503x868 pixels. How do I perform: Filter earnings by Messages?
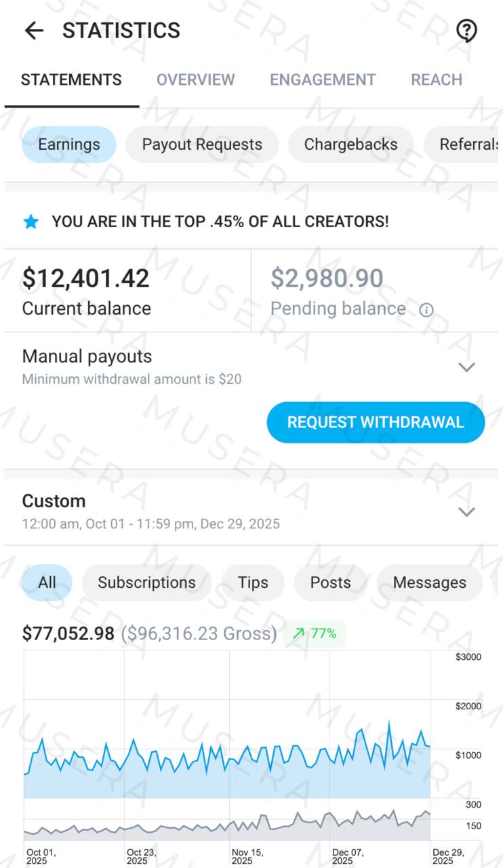tap(429, 583)
